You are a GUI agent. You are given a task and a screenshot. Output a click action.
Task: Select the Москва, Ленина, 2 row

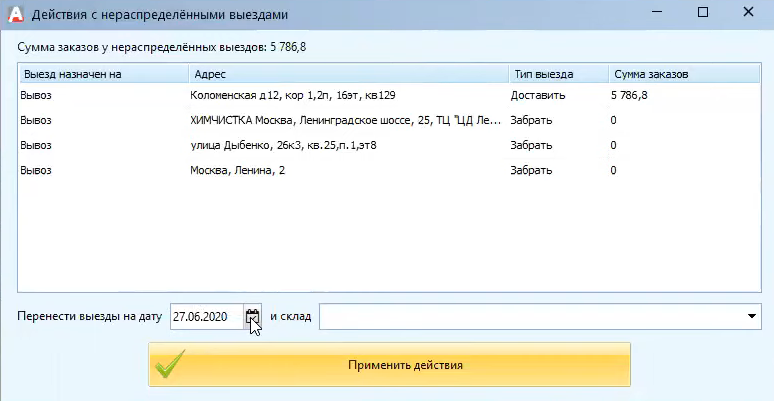coord(389,170)
